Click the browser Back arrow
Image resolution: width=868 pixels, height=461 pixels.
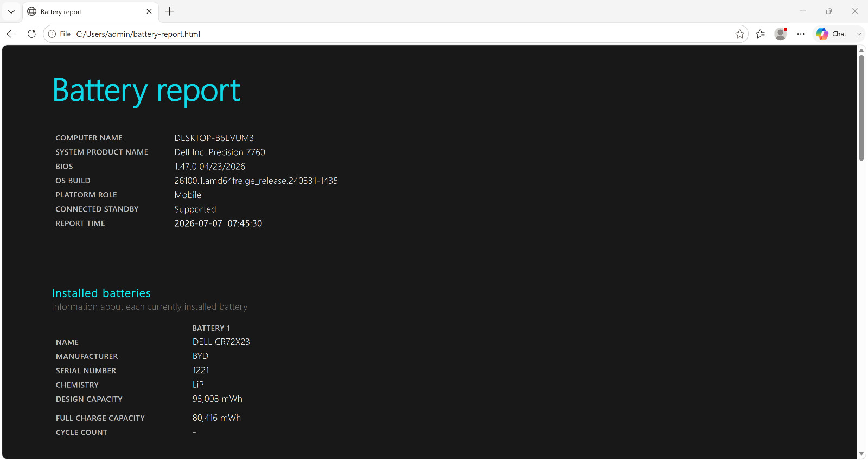11,34
